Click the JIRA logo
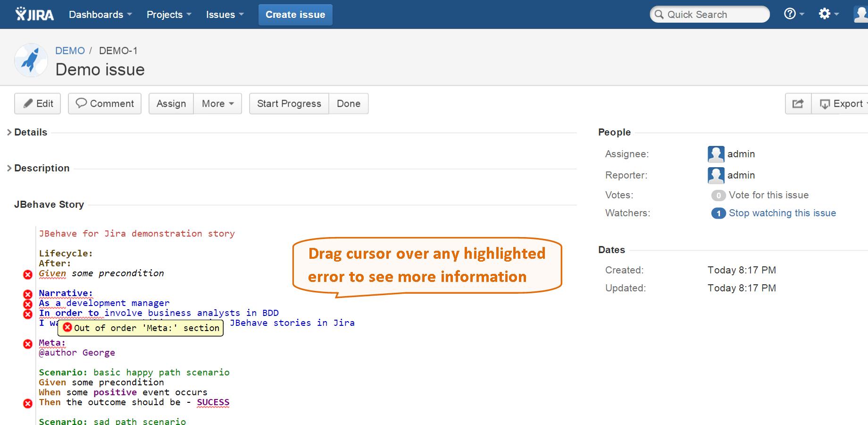Screen dimensions: 868x425 click(x=34, y=14)
